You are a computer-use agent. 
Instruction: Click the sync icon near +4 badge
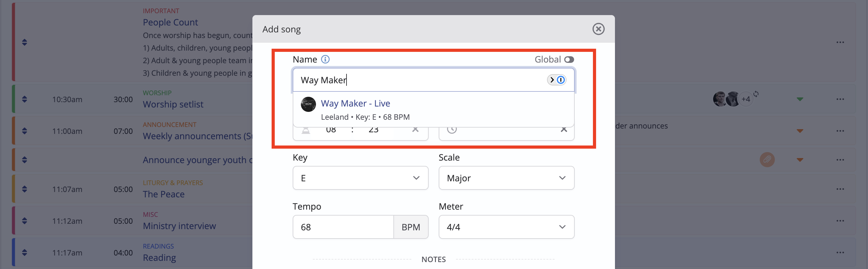[x=756, y=94]
